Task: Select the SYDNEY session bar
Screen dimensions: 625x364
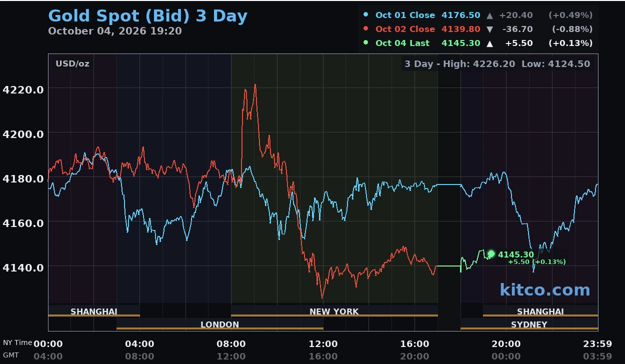Action: click(x=529, y=324)
